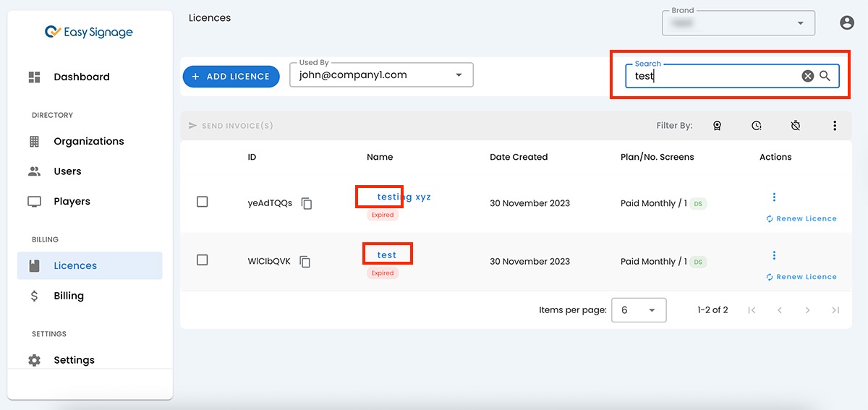Open actions menu for test licence
Image resolution: width=868 pixels, height=410 pixels.
coord(774,255)
